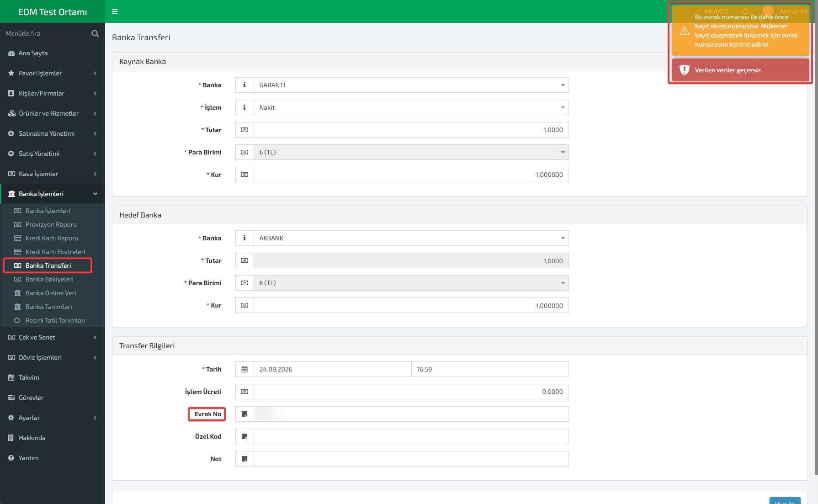Click the Evrak No input field
Viewport: 818px width, 504px height.
tap(411, 414)
